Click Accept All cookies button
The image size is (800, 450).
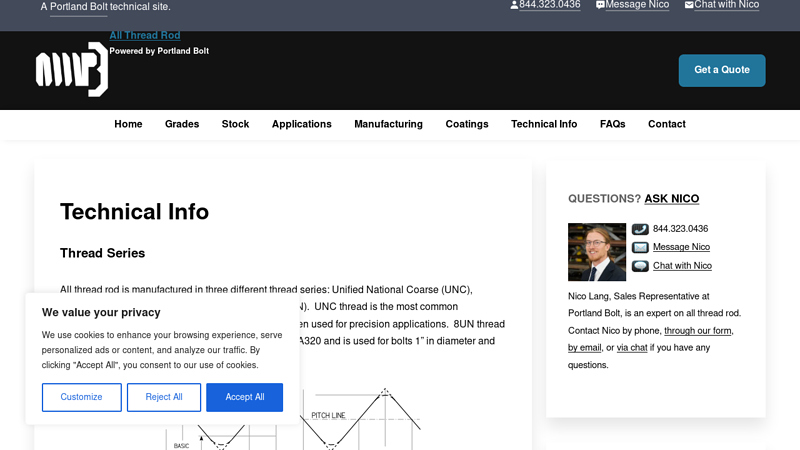[x=244, y=397]
